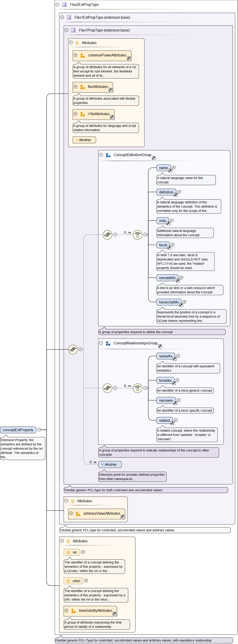Expand the hierarchyInfo element

pos(185,302)
